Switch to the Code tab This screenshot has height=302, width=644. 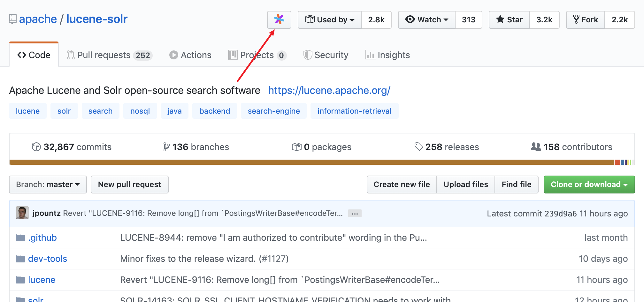(x=34, y=55)
